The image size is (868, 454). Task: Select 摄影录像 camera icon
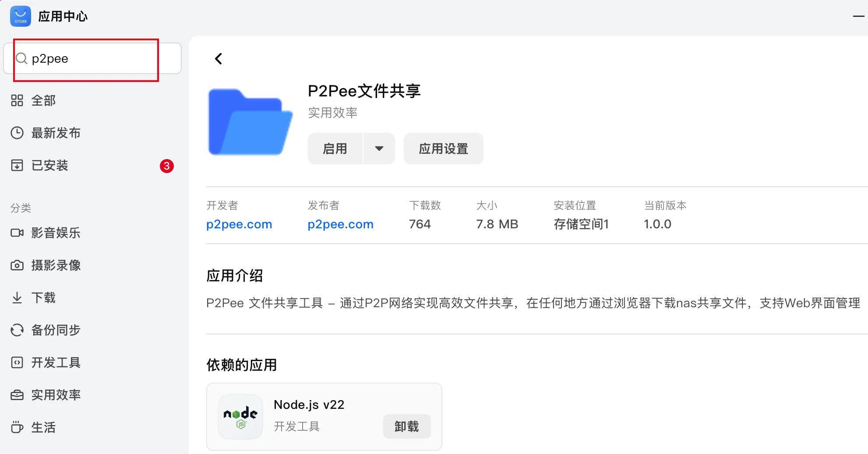pos(17,265)
